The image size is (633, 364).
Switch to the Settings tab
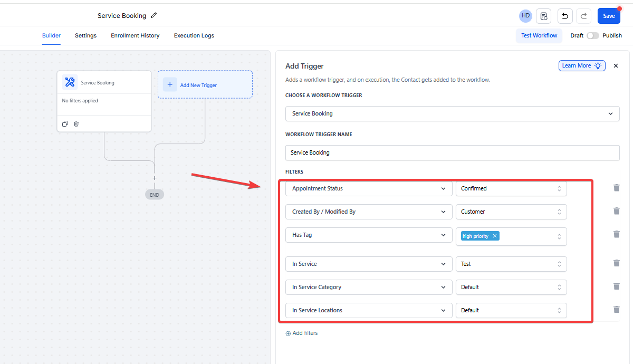pos(85,36)
